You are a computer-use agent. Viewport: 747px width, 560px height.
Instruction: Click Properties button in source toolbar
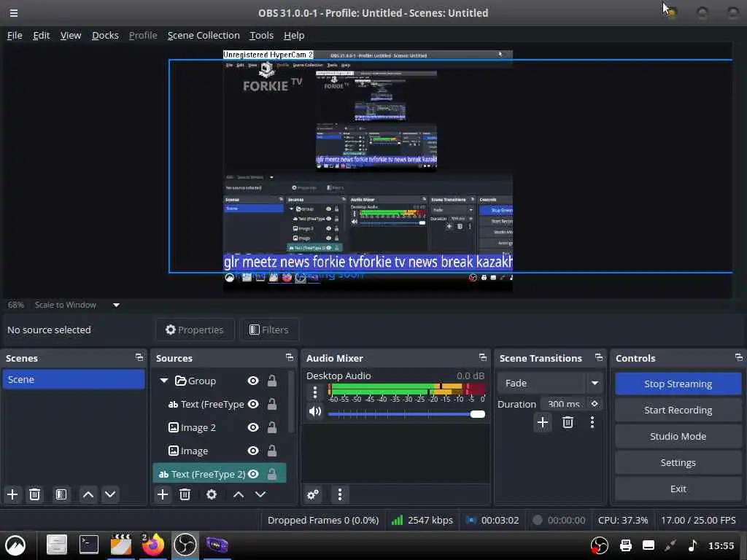tap(195, 330)
